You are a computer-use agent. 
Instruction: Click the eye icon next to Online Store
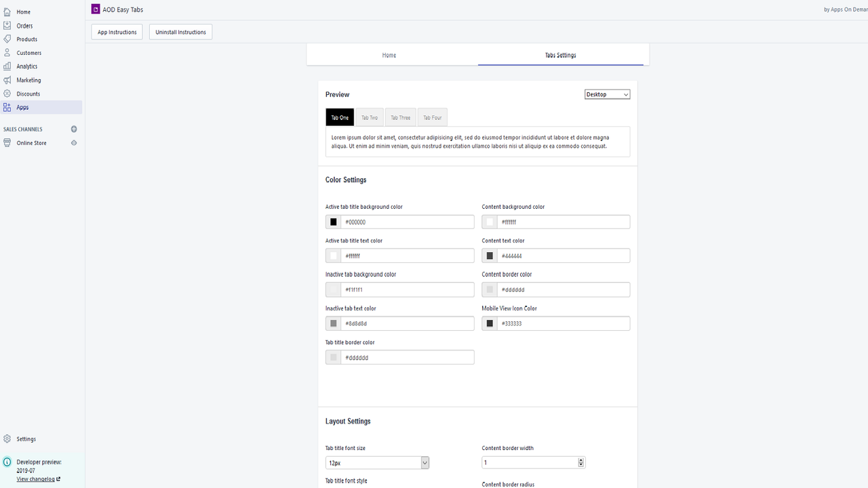point(74,143)
